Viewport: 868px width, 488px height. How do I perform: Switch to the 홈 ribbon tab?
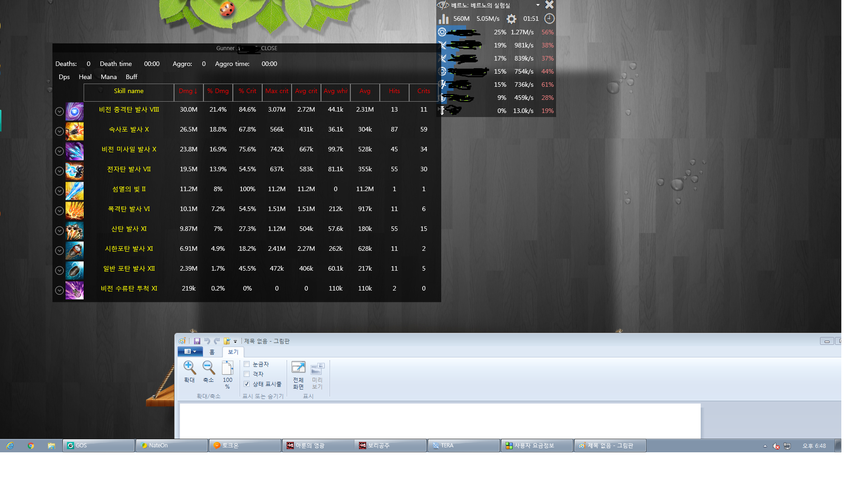click(212, 352)
